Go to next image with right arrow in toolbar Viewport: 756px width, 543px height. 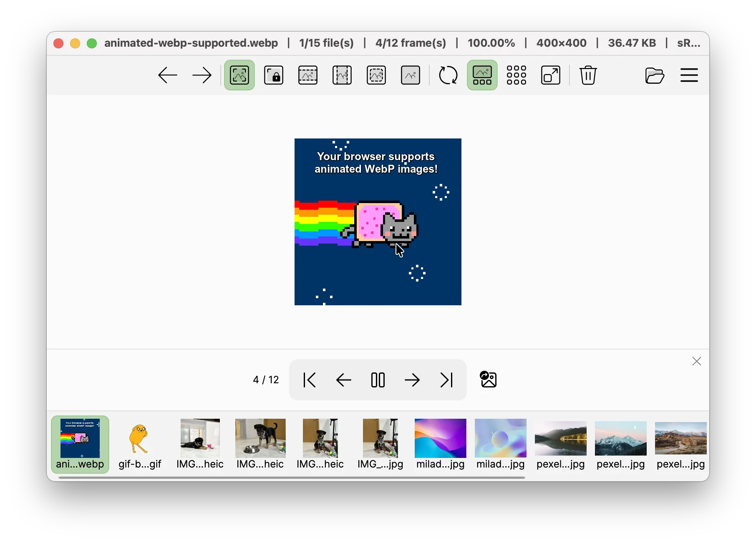click(x=202, y=75)
